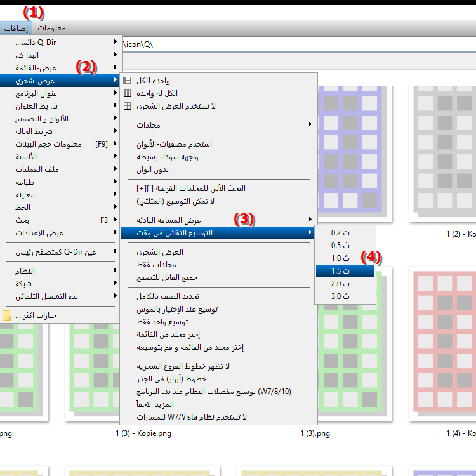Open the 'ملف العمليات' menu entry
This screenshot has width=476, height=476.
tap(60, 169)
